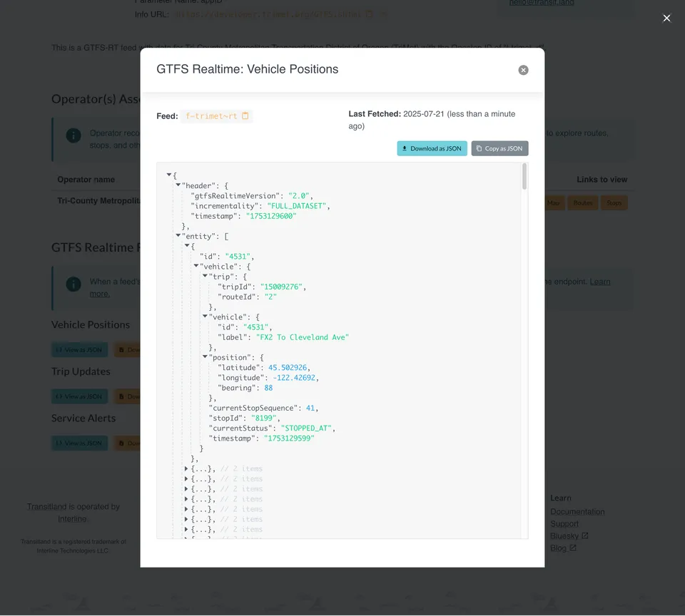Collapse the entity array in the JSON

[177, 235]
